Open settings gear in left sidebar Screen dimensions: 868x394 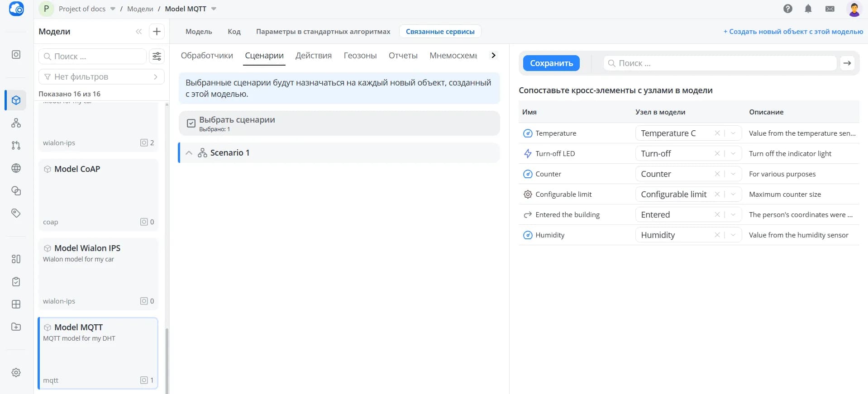(x=16, y=372)
